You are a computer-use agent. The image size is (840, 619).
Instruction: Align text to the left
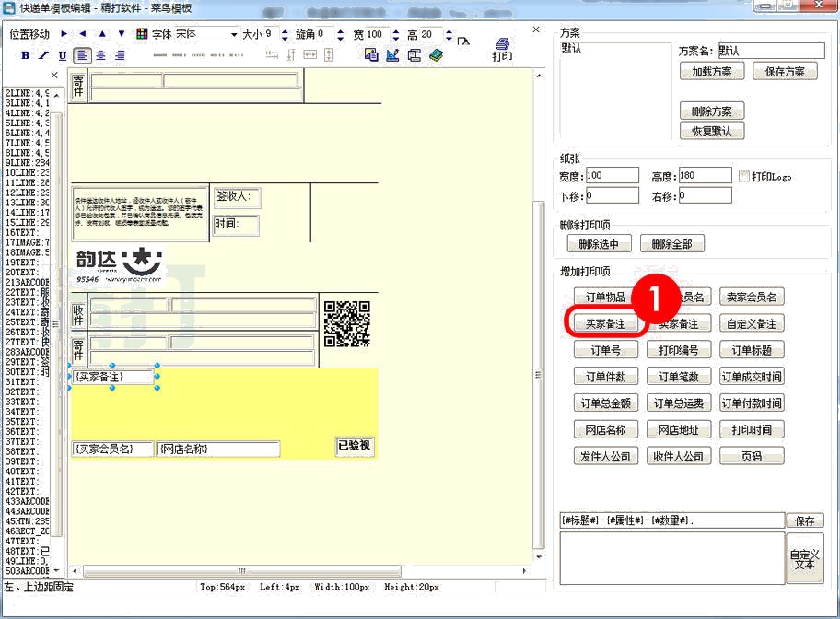point(83,55)
